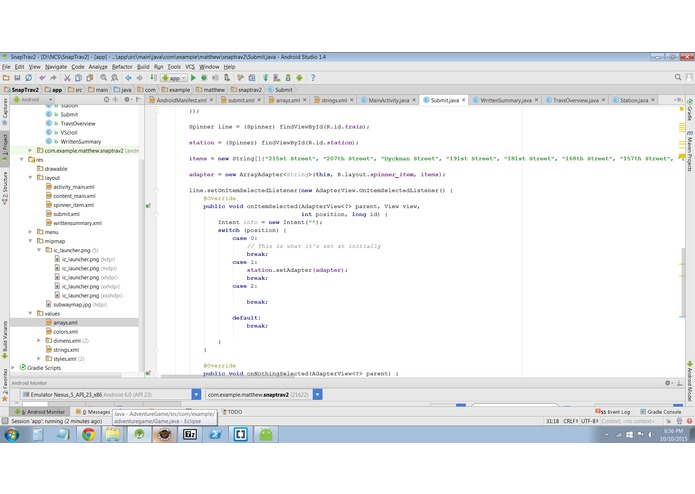Screen dimensions: 695x494
Task: Open the Gradle Console tool window
Action: coord(661,412)
